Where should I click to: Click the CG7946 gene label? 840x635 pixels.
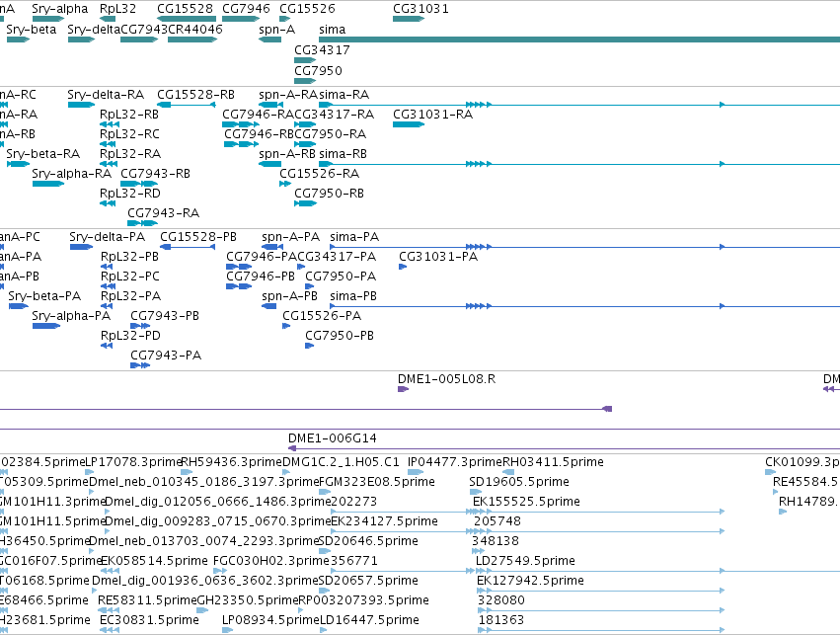(246, 9)
